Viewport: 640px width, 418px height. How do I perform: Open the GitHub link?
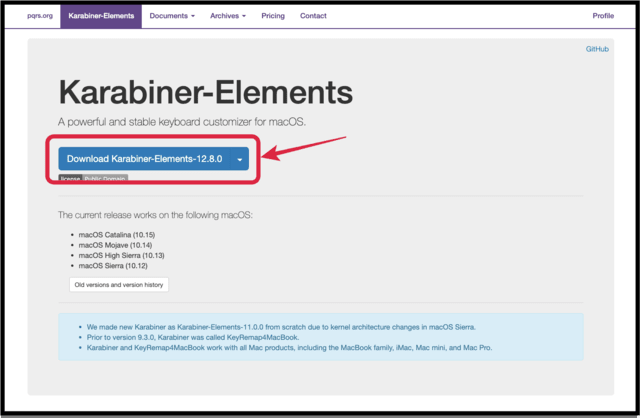point(597,49)
